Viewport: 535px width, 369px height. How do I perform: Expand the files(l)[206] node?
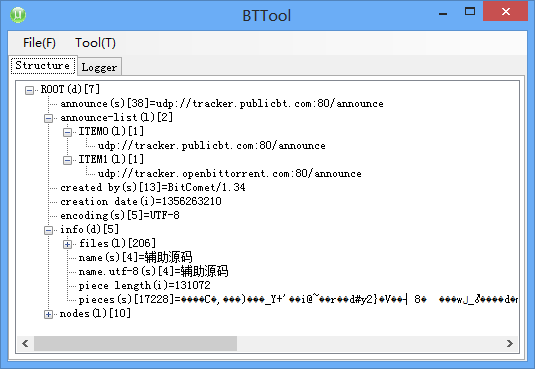[68, 244]
